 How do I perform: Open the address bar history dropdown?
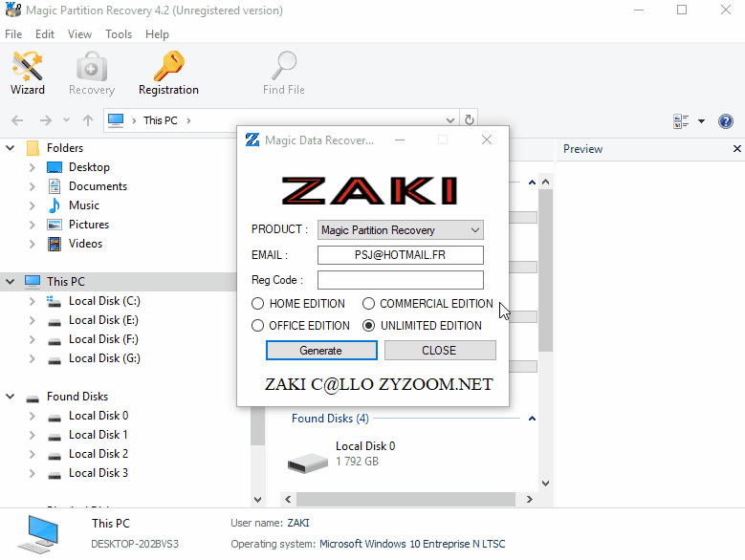tap(450, 120)
